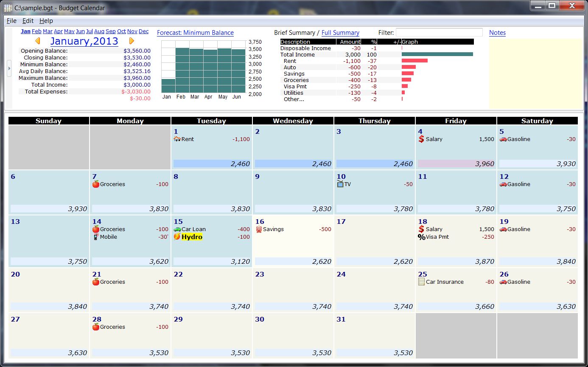Click the Forecast: Minimum Balance link
Viewport: 588px width, 367px height.
tap(195, 33)
